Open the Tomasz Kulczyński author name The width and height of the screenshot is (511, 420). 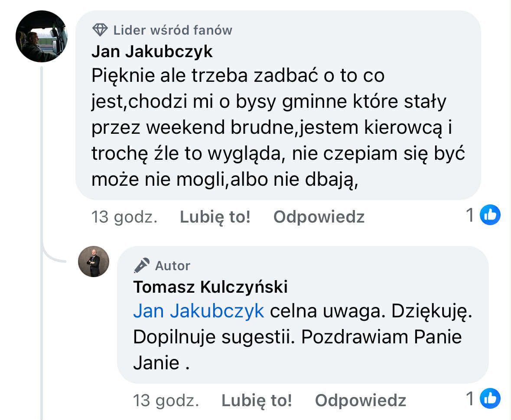(210, 287)
